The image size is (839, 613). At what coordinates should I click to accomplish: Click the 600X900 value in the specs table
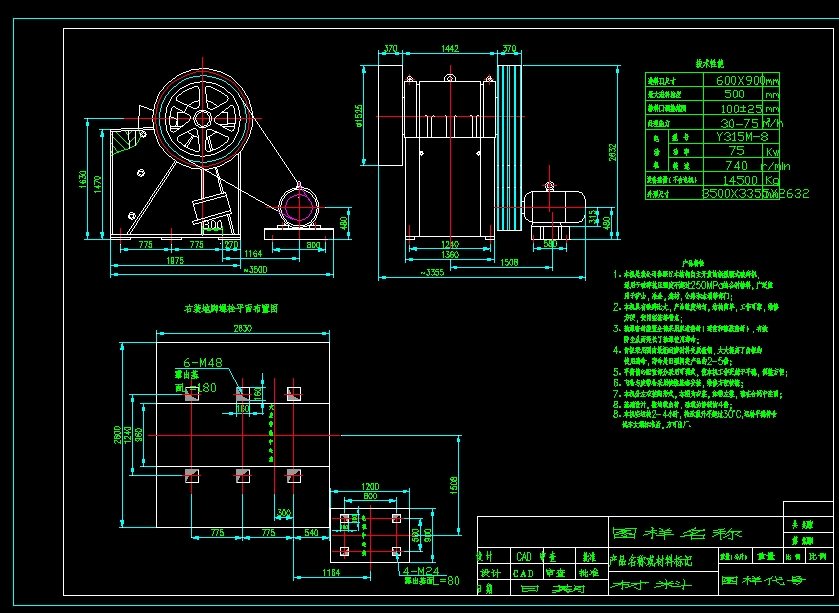tap(740, 80)
